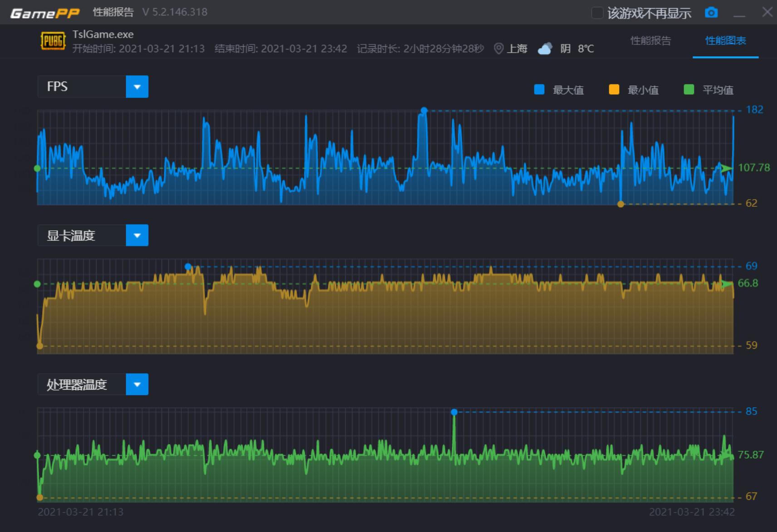777x532 pixels.
Task: Click the screenshot camera icon
Action: click(x=711, y=13)
